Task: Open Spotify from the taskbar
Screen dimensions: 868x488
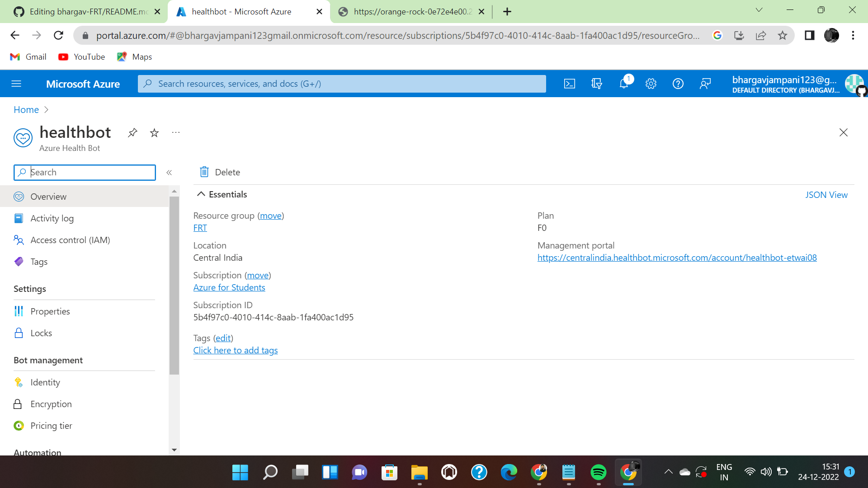Action: coord(598,473)
